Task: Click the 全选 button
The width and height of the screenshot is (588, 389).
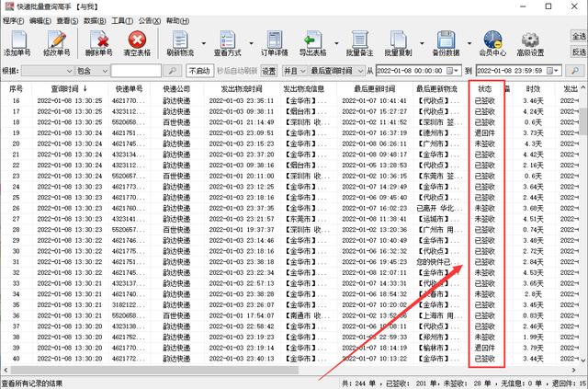Action: [578, 36]
